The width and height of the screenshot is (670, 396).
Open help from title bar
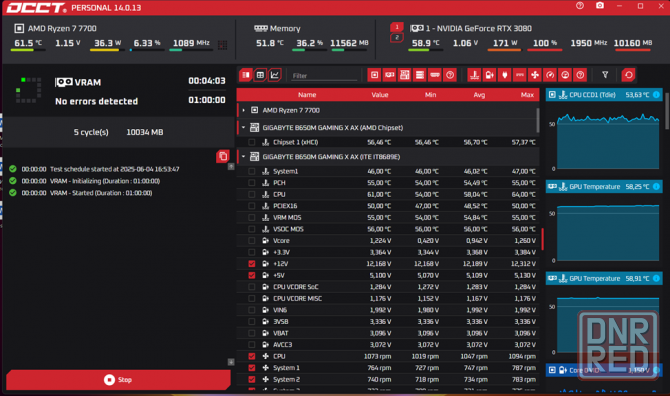(x=580, y=6)
